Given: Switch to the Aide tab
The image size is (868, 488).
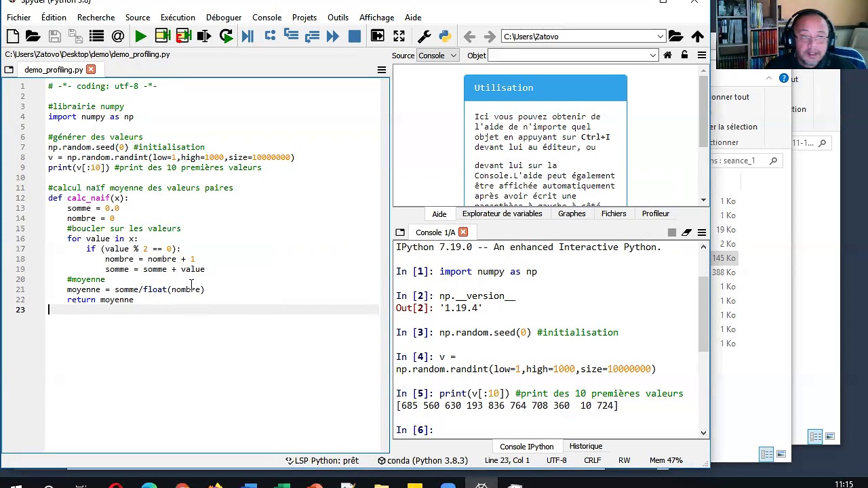Looking at the screenshot, I should point(439,213).
